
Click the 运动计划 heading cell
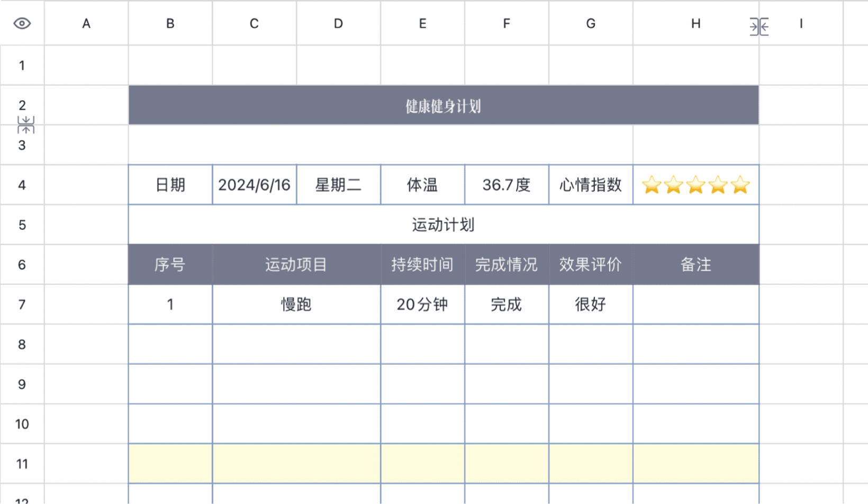coord(444,224)
